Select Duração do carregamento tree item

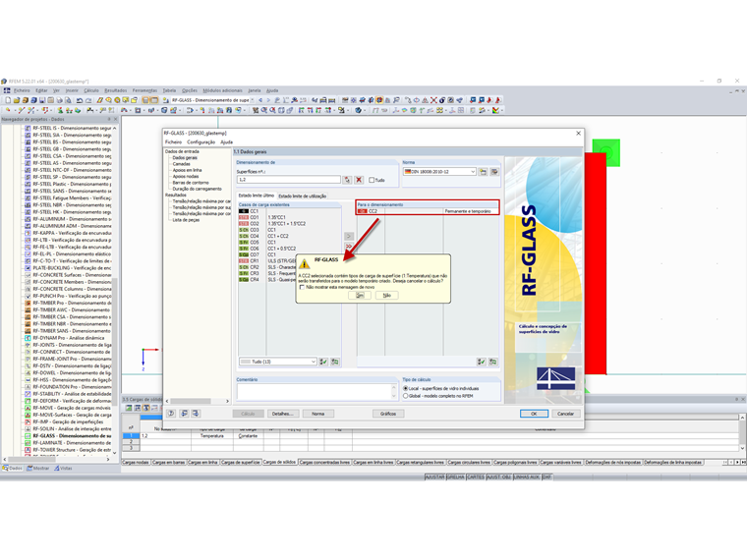[197, 189]
